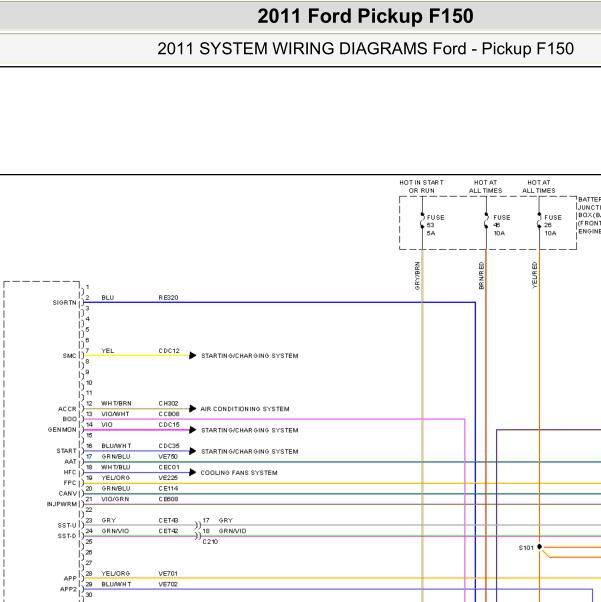Click the 'VE702' circuit code
This screenshot has height=602, width=601.
coord(168,584)
